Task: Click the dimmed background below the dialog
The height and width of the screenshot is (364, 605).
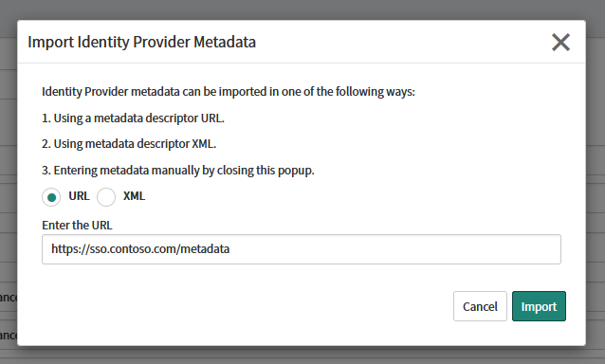Action: click(x=302, y=355)
